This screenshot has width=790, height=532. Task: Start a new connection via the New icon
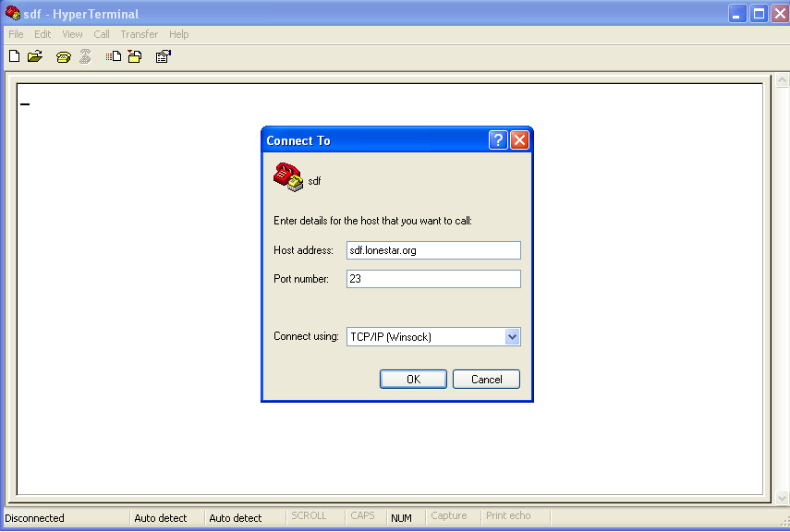click(x=13, y=55)
